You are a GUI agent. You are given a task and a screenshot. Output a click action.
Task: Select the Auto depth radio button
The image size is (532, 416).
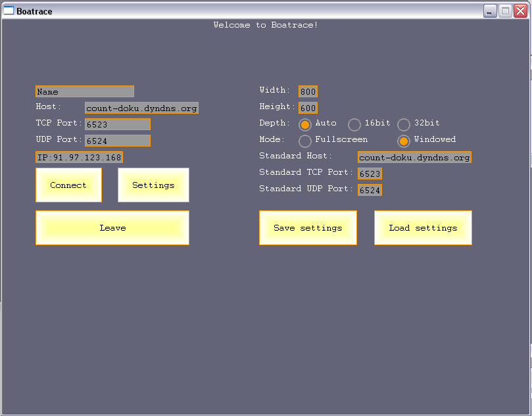[305, 124]
